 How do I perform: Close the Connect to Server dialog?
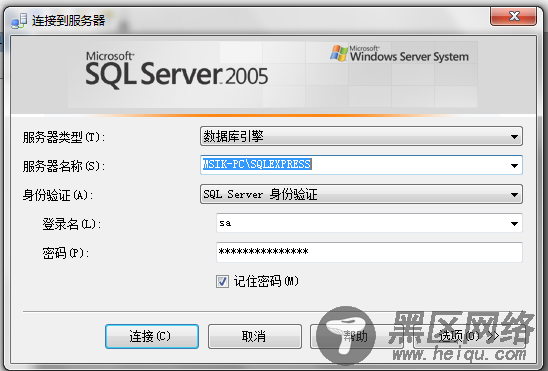[513, 16]
